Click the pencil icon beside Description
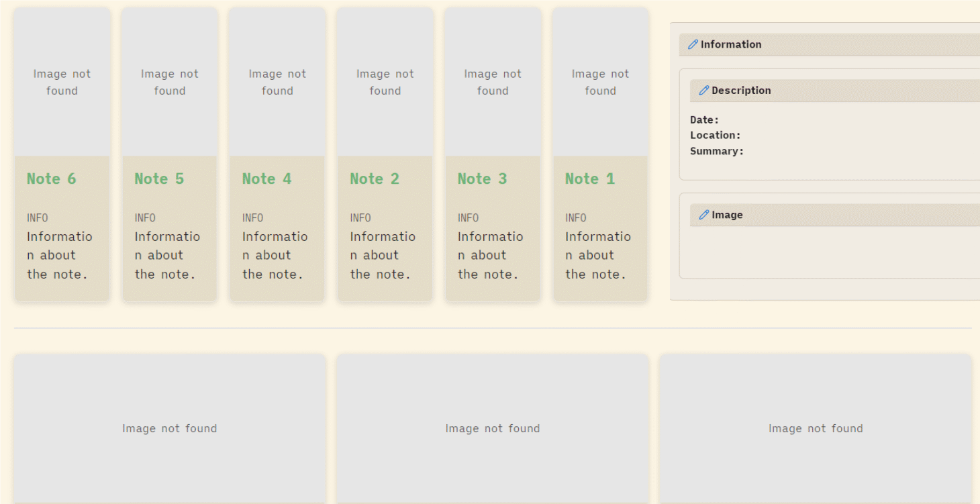Viewport: 980px width, 504px height. (x=703, y=91)
